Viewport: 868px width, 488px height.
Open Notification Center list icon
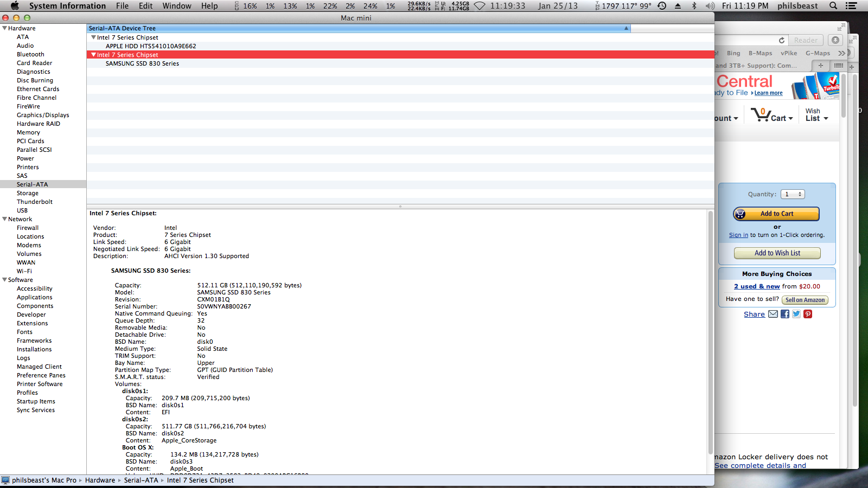pyautogui.click(x=852, y=6)
